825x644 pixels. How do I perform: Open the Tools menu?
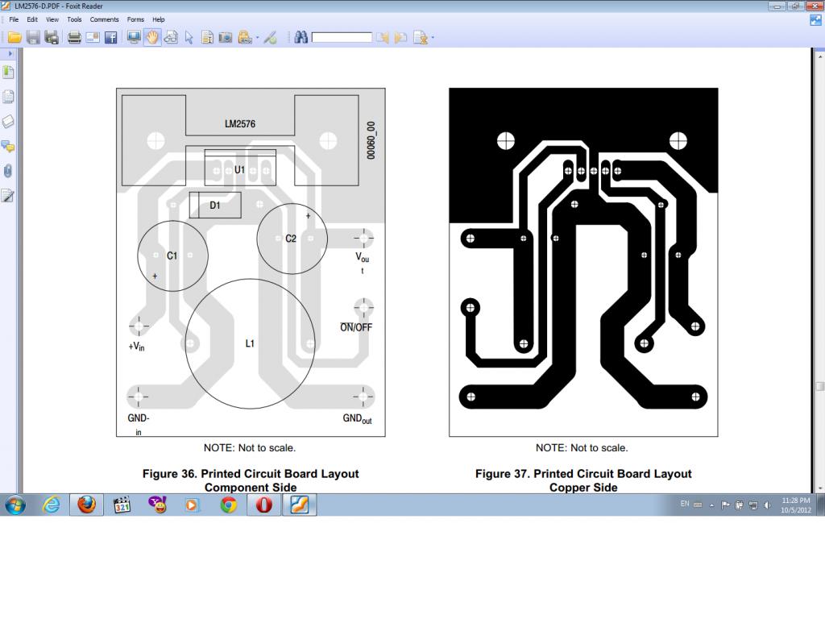pyautogui.click(x=74, y=19)
